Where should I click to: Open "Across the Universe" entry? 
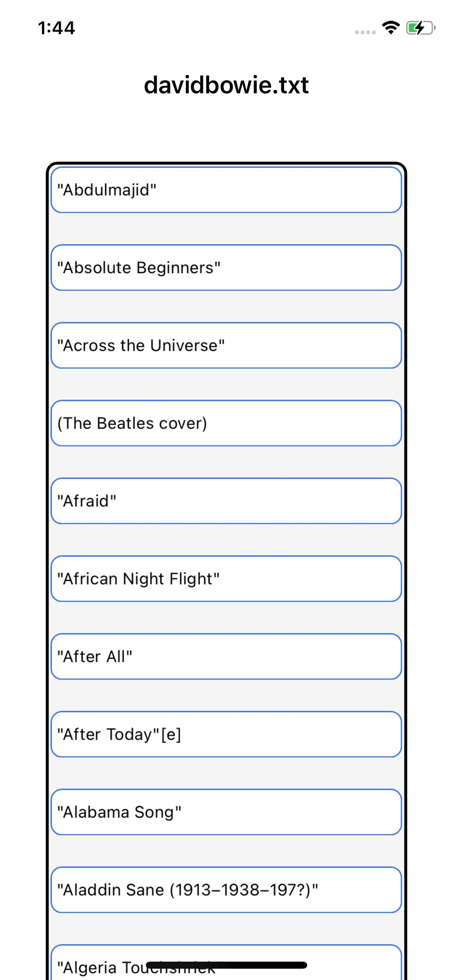point(226,346)
